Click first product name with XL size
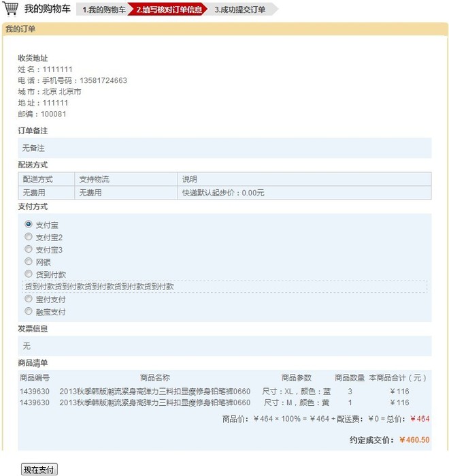449x476 pixels. [x=154, y=392]
